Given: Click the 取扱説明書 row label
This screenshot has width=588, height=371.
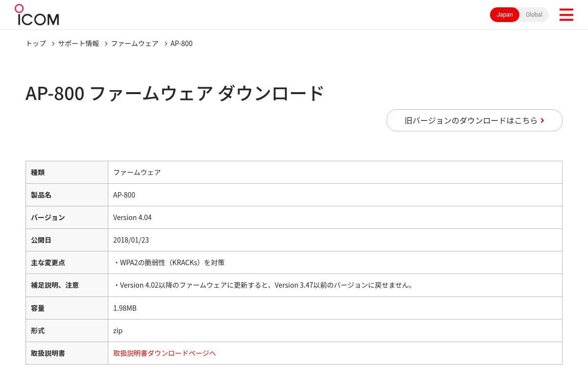Looking at the screenshot, I should (x=48, y=353).
